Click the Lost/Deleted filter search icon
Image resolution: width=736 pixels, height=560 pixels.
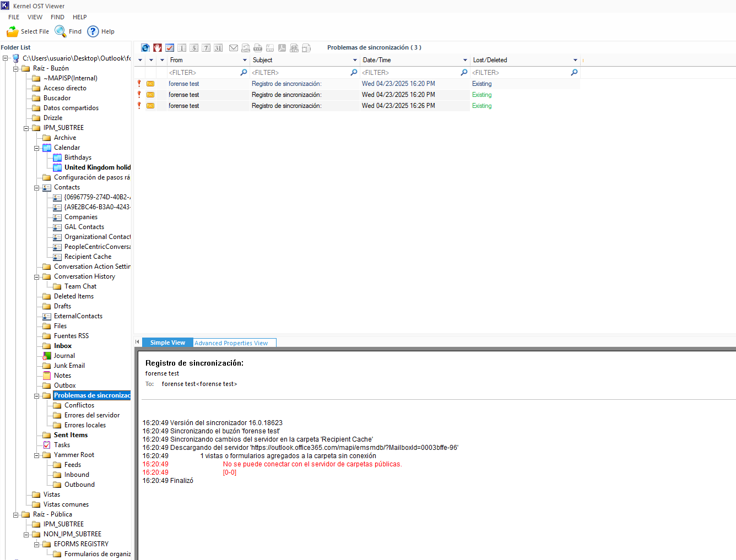click(x=574, y=73)
